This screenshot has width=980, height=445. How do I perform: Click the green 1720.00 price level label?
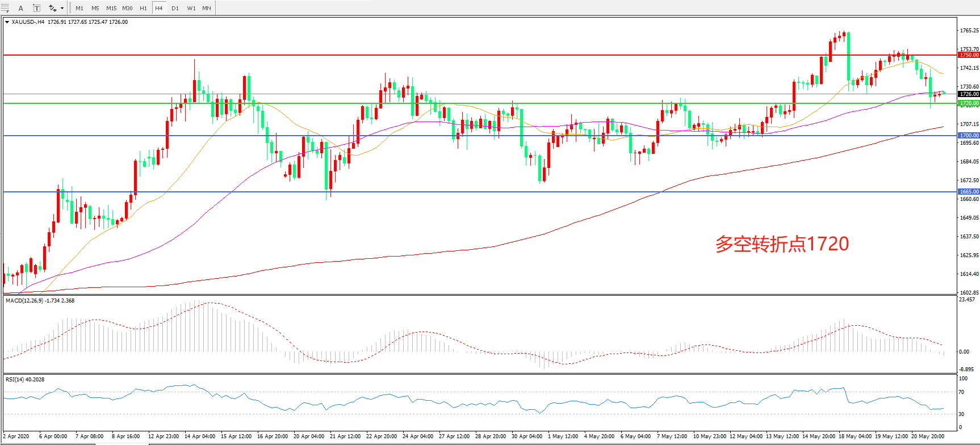point(969,103)
